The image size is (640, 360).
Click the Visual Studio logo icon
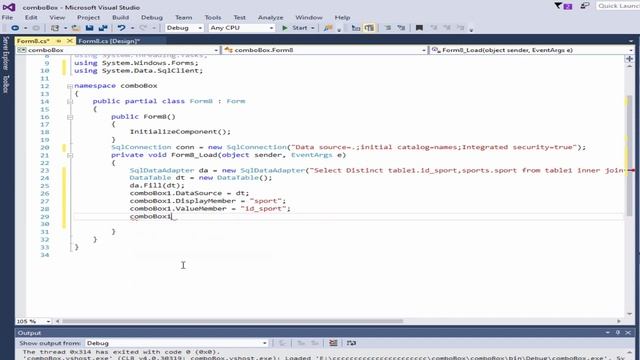[9, 7]
